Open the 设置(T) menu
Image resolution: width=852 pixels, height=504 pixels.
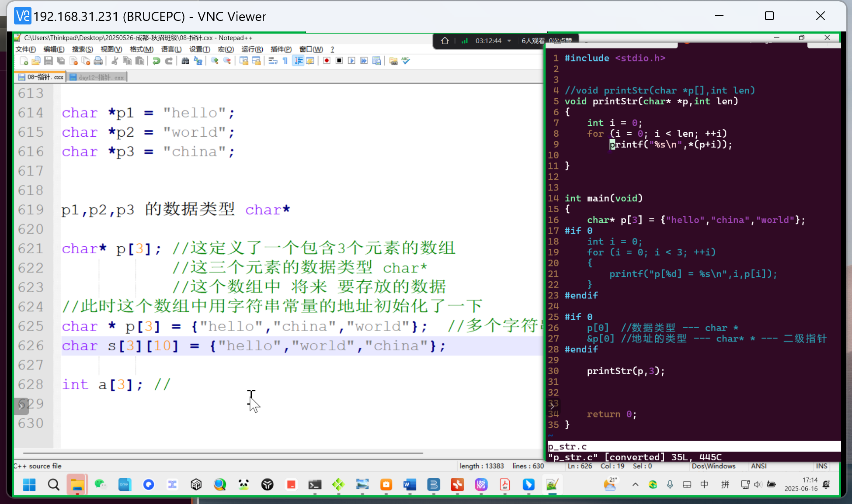coord(199,49)
